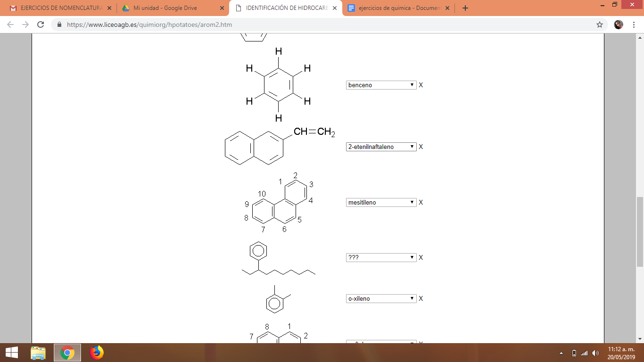Open the o-xileno dropdown
The height and width of the screenshot is (362, 644).
click(381, 299)
